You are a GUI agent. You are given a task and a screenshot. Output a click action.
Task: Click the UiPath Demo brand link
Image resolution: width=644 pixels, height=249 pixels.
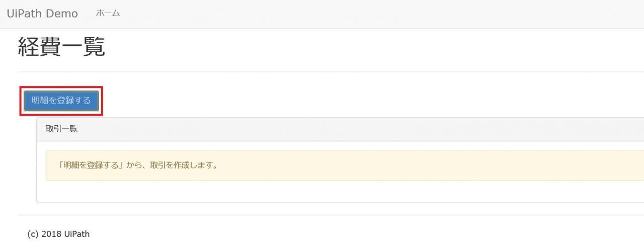coord(42,14)
